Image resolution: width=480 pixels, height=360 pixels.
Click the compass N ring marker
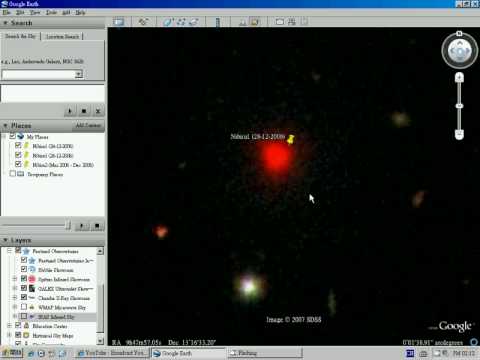[459, 34]
